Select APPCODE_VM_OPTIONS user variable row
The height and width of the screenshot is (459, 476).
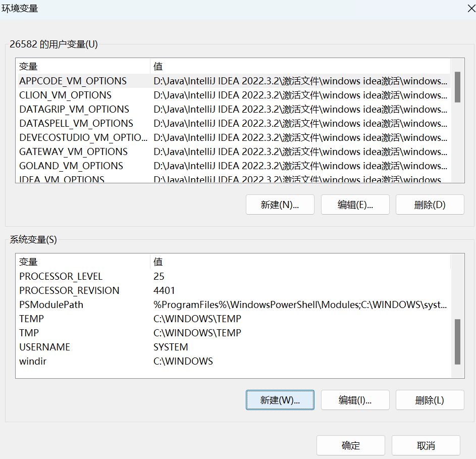point(73,81)
